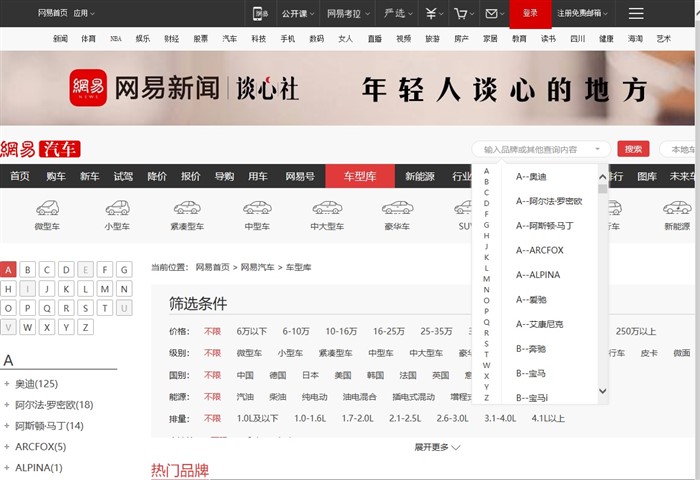This screenshot has width=700, height=480.
Task: Click the 紧凑型车 car icon
Action: [x=187, y=208]
